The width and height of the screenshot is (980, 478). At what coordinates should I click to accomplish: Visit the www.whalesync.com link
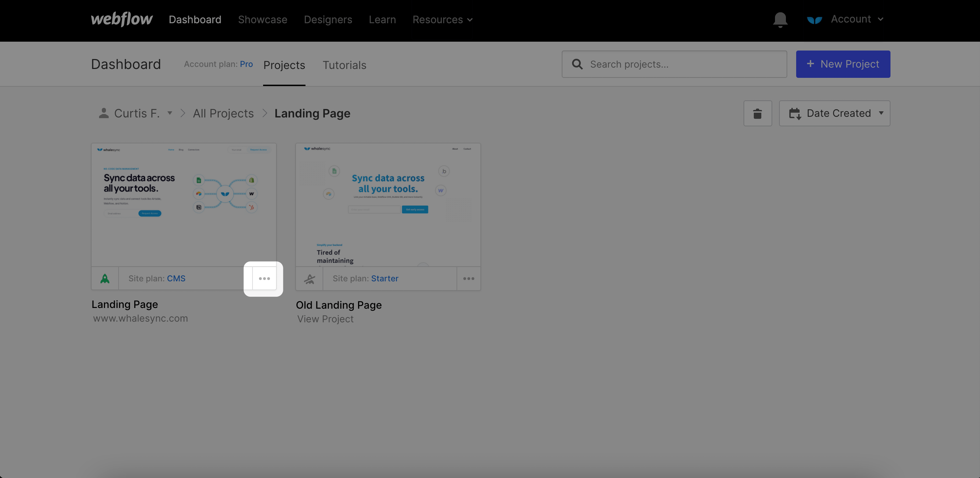140,318
